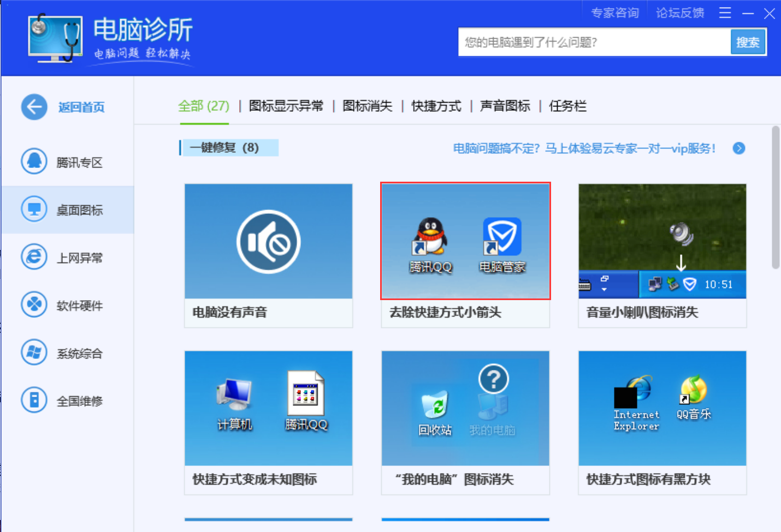Screen dimensions: 781x532
Task: Switch to the 声音图标 tab
Action: click(505, 106)
